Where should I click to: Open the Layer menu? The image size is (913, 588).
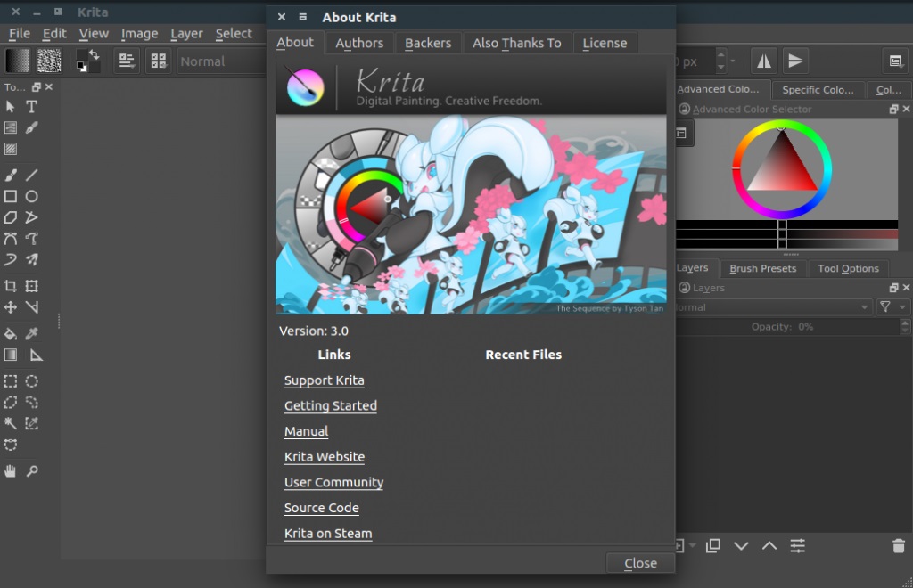pos(187,34)
